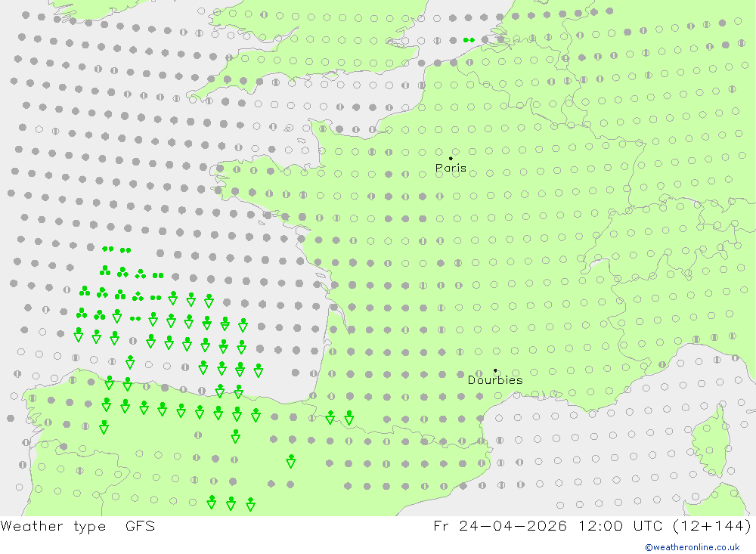Viewport: 756px width, 554px height.
Task: Select the black dot marking Dourbies
Action: (x=495, y=370)
